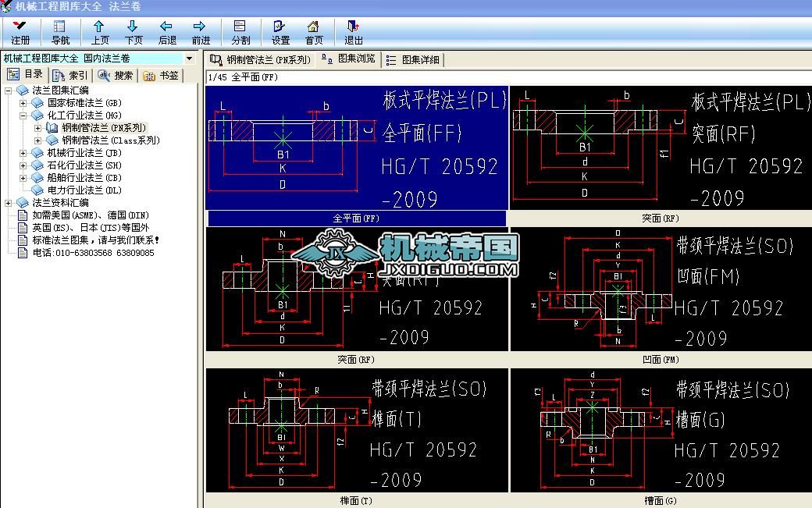This screenshot has width=812, height=508.
Task: Expand the 石化行业法兰(SH) node
Action: point(23,165)
